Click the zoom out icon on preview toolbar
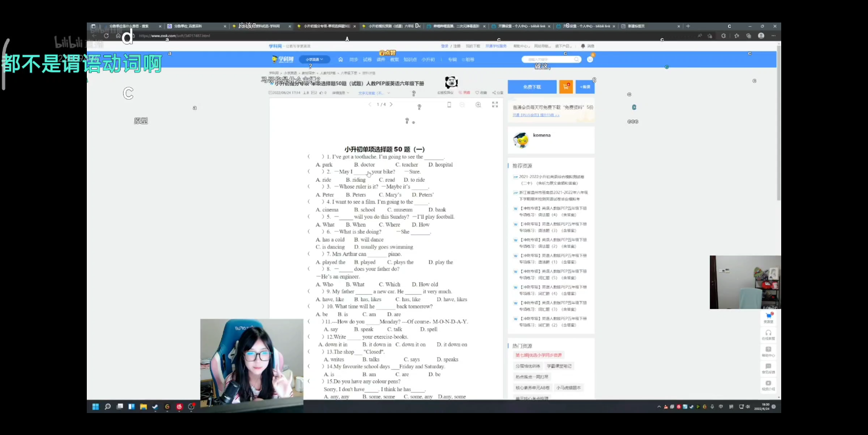 point(462,104)
